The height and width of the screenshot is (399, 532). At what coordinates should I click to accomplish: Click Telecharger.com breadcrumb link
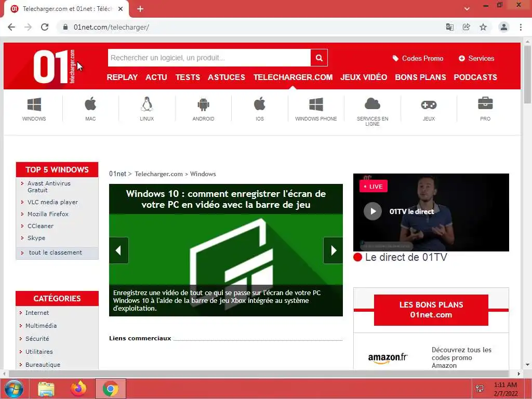[158, 174]
